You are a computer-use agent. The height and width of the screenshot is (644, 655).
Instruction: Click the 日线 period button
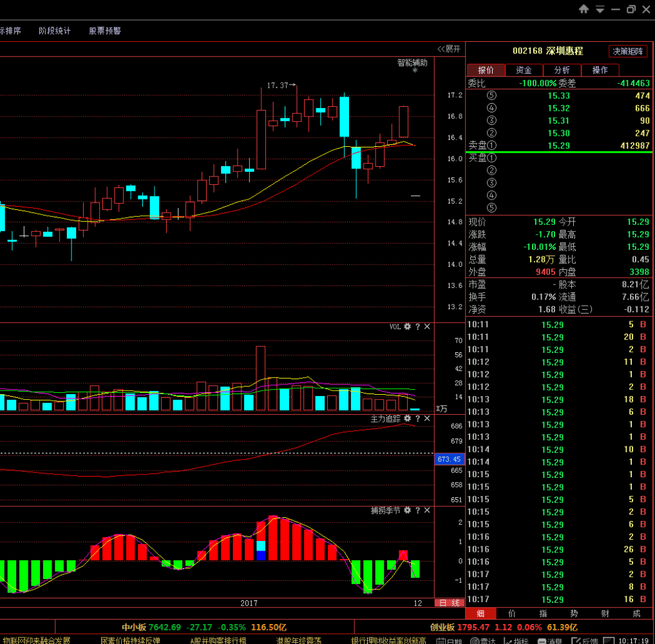[x=450, y=603]
